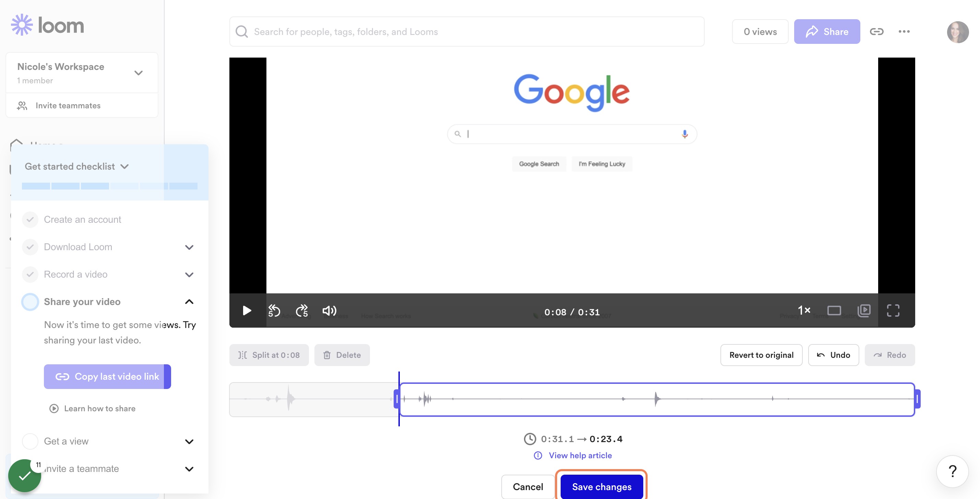Expand the Record a video item
980x499 pixels.
189,275
